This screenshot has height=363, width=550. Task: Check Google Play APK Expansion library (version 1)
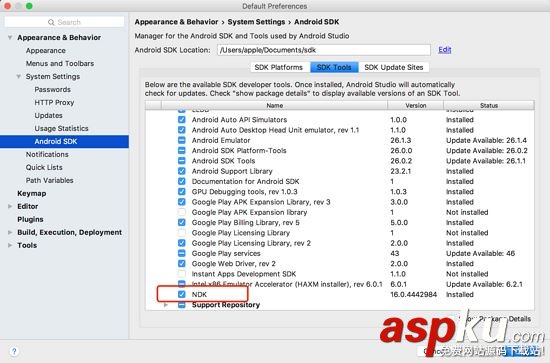[181, 212]
